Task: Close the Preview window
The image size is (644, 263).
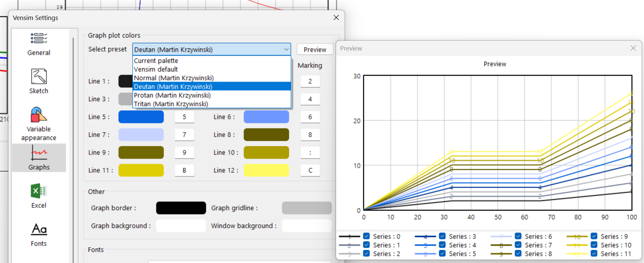Action: [633, 48]
